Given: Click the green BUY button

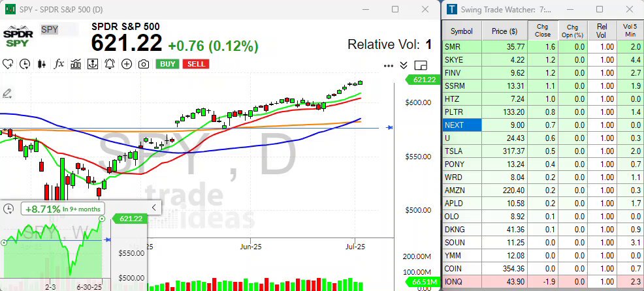Looking at the screenshot, I should (168, 64).
